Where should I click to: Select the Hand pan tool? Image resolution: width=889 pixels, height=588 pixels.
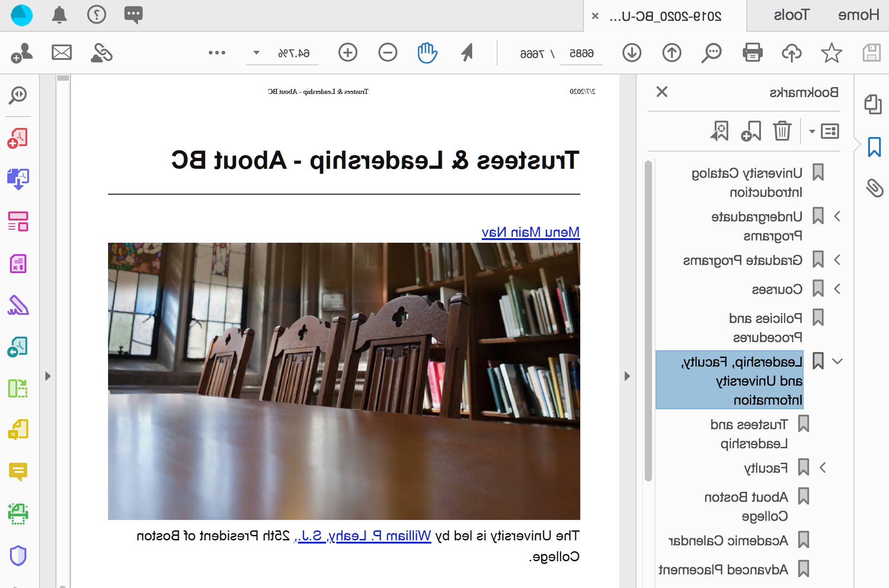pyautogui.click(x=427, y=53)
